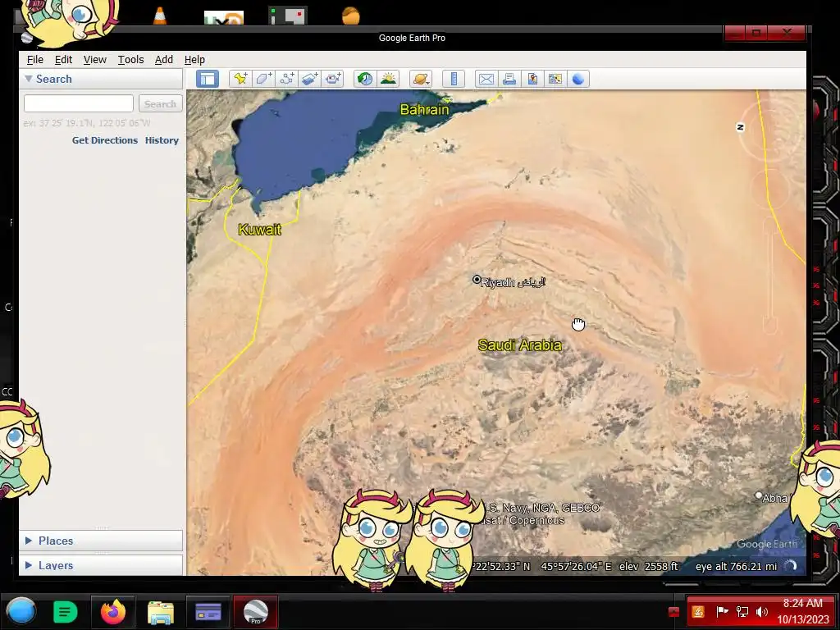Screen dimensions: 840x630
Task: Click the network tray icon
Action: coord(742,612)
